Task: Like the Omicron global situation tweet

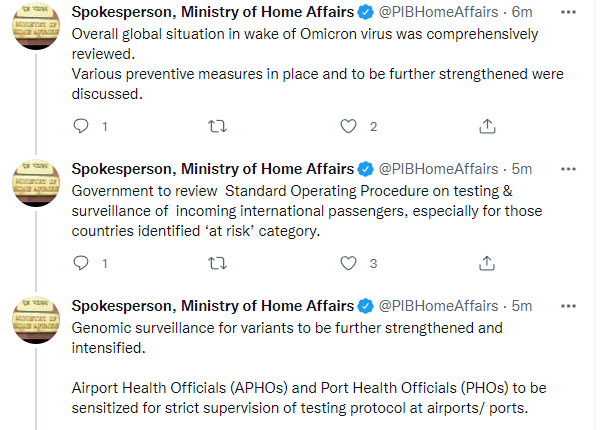Action: [x=348, y=126]
